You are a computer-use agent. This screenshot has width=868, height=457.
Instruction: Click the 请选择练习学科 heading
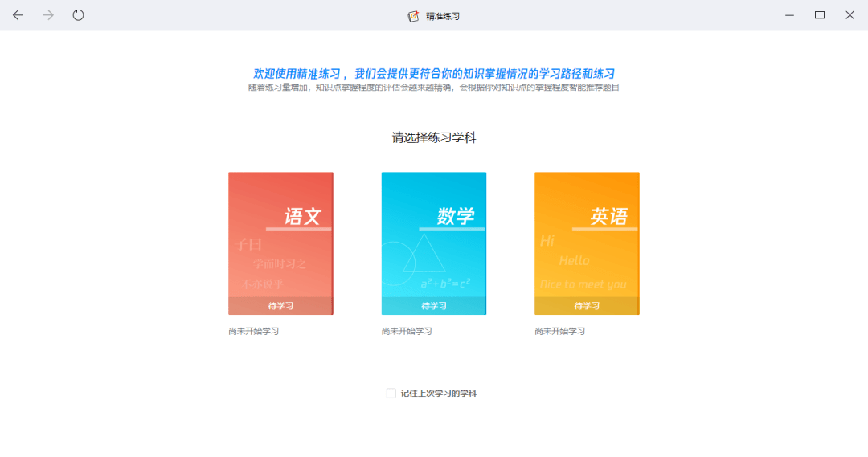[x=434, y=137]
